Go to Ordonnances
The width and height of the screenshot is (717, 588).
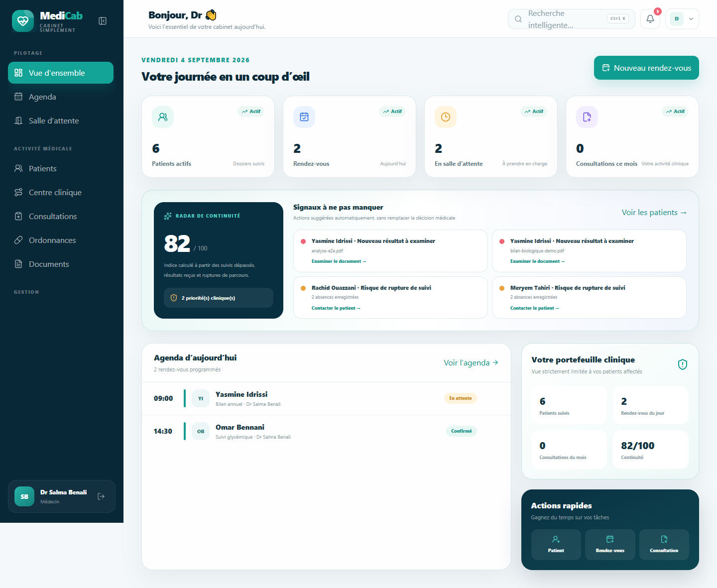tap(61, 240)
